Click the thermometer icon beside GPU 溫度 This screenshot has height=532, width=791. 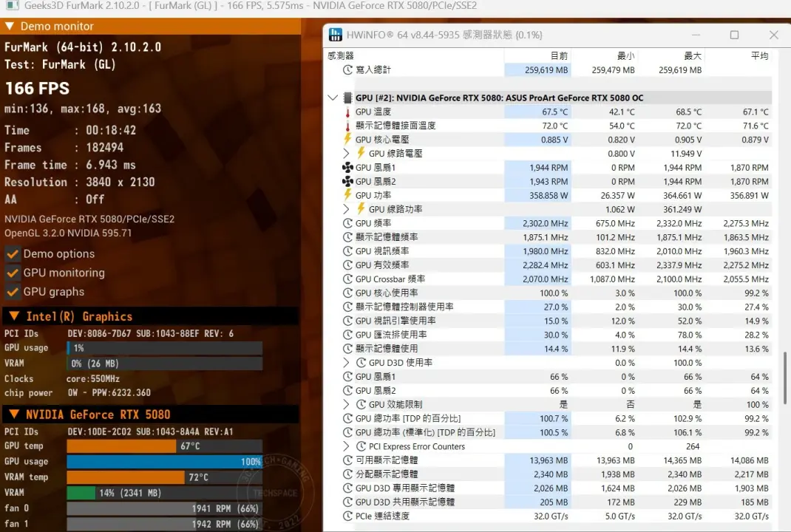(x=347, y=112)
